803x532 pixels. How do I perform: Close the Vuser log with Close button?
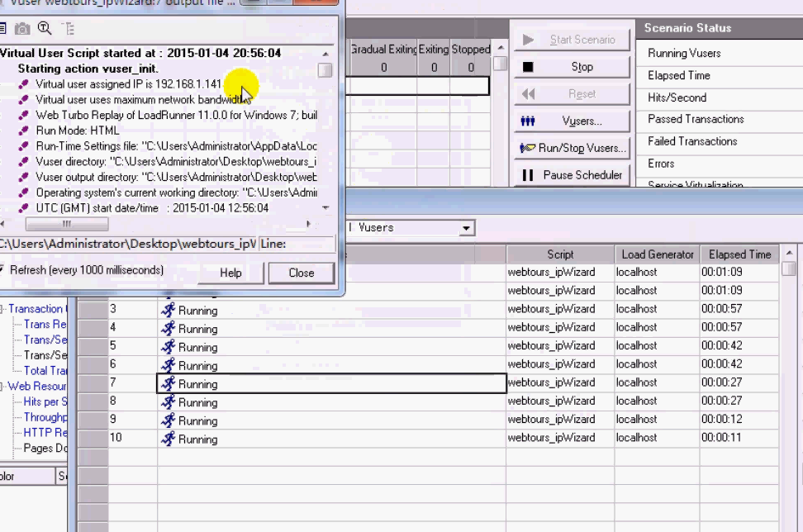301,273
